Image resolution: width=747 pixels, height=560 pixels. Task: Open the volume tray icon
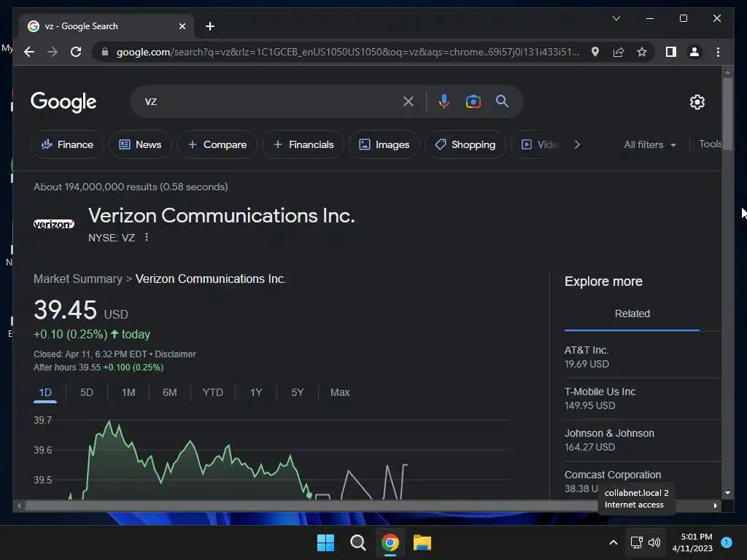(x=654, y=542)
